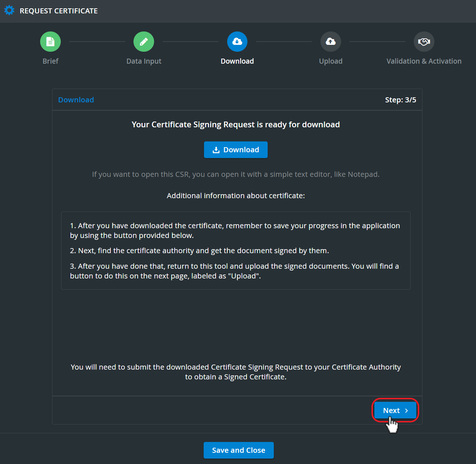
Task: Open the Upload step cloud icon
Action: 331,42
